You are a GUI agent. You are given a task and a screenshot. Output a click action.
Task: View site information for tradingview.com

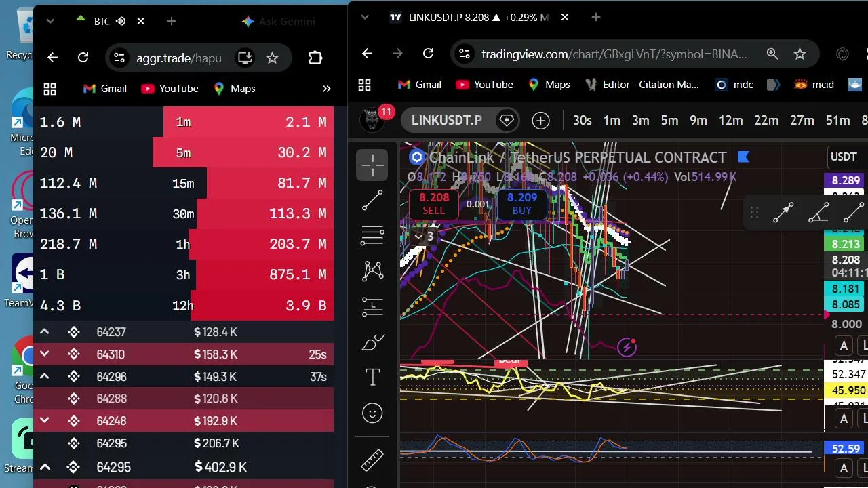tap(463, 54)
